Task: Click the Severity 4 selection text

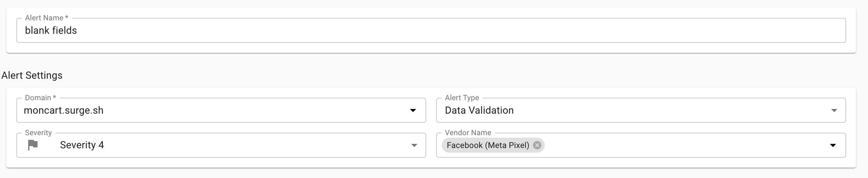Action: (x=82, y=145)
